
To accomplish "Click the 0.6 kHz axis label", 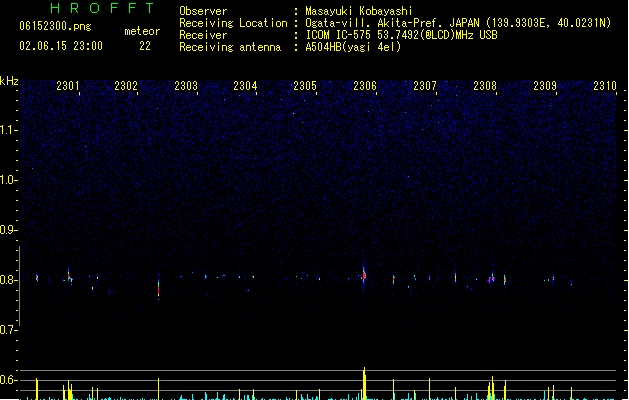I will point(8,380).
